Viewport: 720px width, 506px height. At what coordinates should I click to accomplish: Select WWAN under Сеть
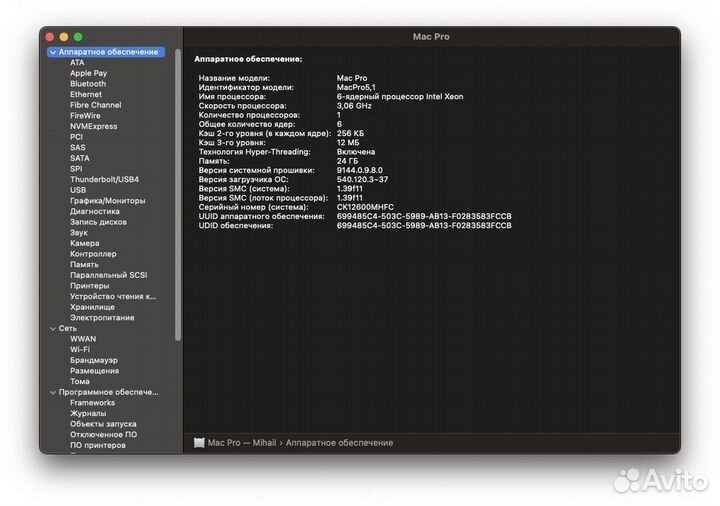(83, 339)
